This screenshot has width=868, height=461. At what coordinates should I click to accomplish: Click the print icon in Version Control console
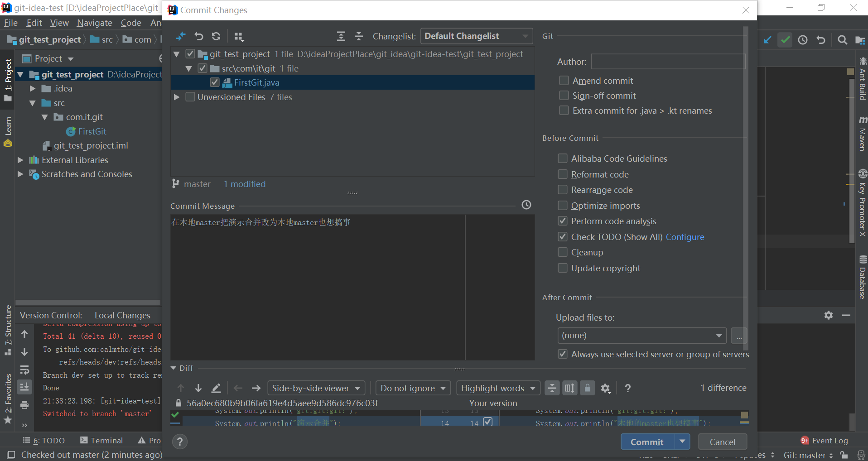(24, 405)
